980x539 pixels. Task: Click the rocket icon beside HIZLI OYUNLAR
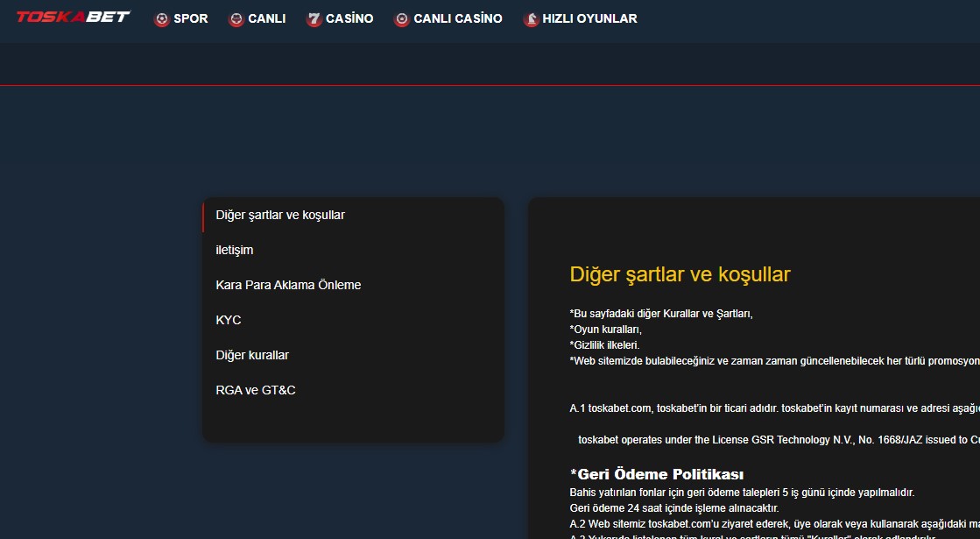(530, 18)
